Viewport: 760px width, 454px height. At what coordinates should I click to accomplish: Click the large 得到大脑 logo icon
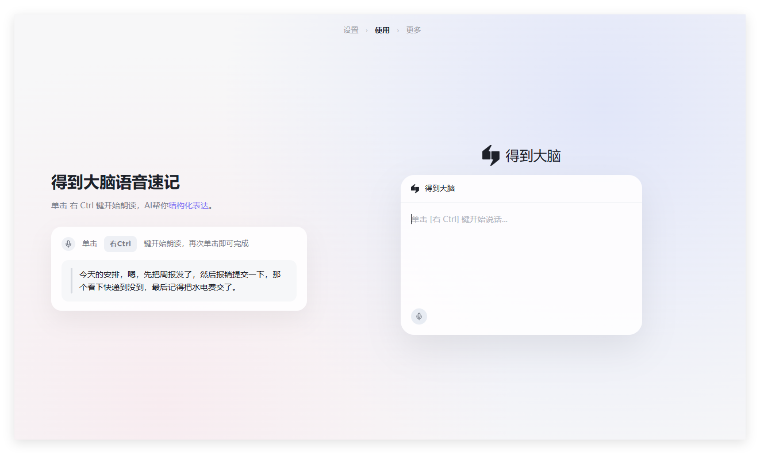coord(491,156)
